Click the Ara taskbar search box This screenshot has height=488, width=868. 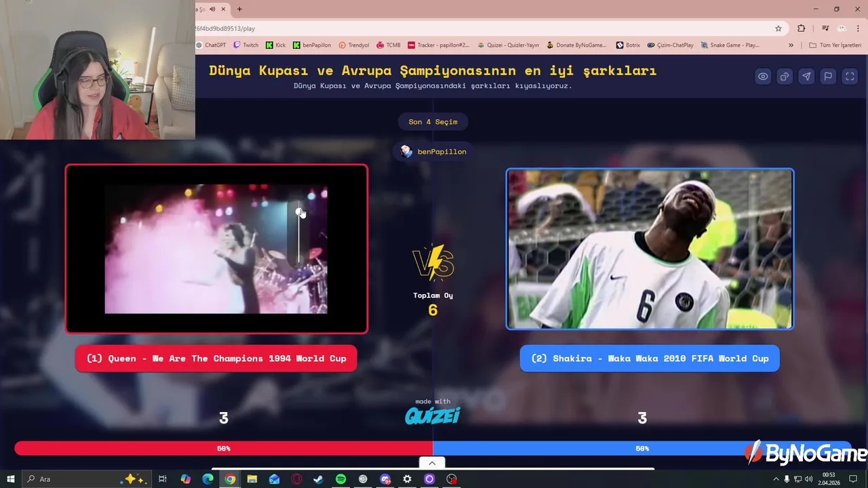click(x=87, y=479)
